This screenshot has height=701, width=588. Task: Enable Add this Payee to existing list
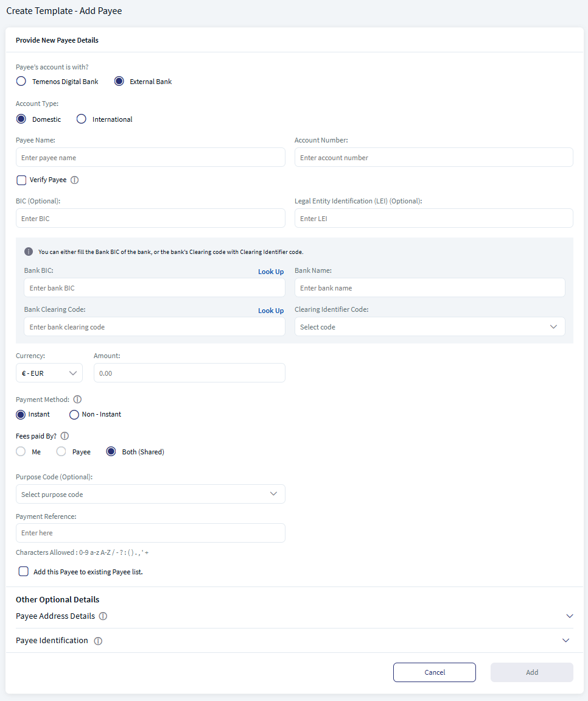23,571
